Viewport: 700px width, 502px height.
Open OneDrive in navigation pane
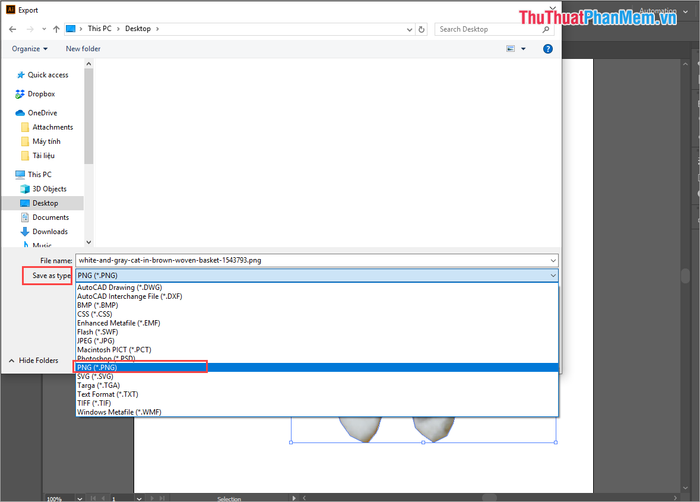click(x=36, y=113)
